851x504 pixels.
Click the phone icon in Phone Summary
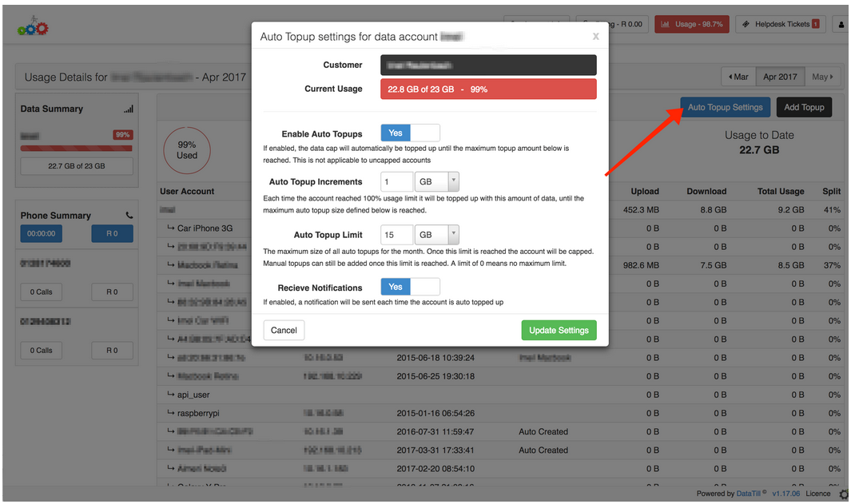129,216
